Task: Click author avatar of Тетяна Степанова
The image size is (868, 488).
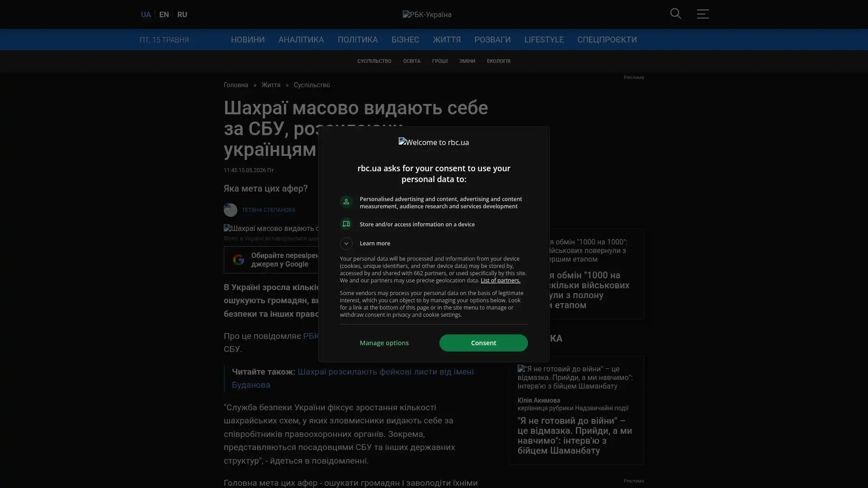Action: 230,210
